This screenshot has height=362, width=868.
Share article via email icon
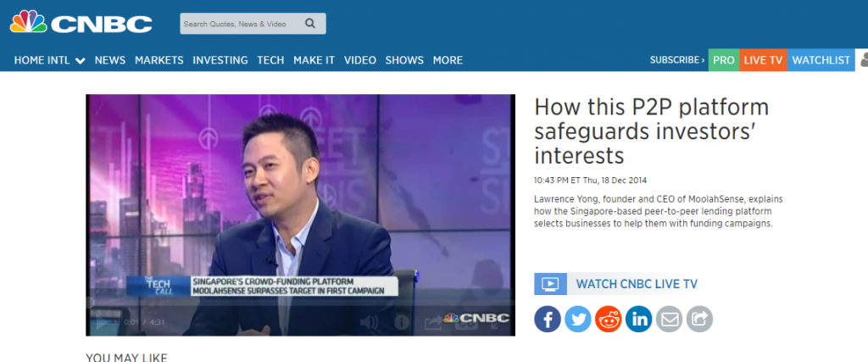pyautogui.click(x=670, y=319)
